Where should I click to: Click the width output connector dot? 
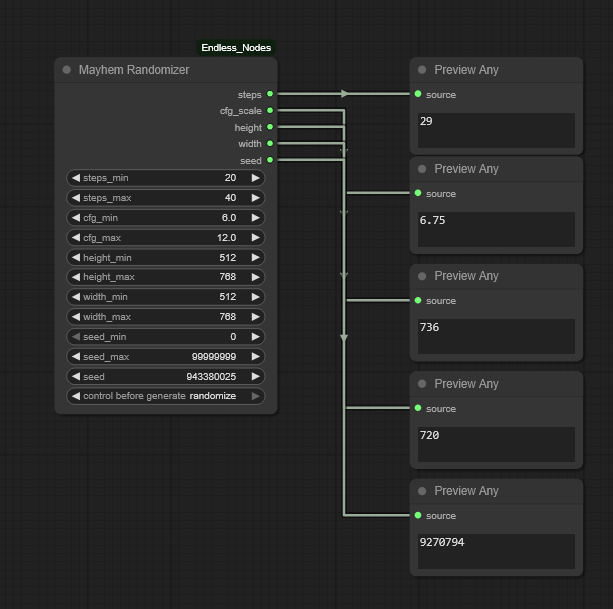tap(270, 144)
